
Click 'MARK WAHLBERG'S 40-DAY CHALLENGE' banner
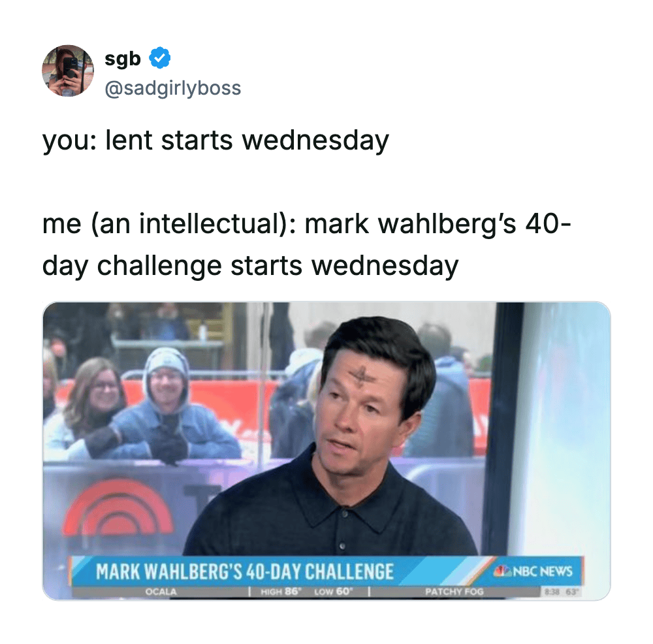pyautogui.click(x=244, y=571)
